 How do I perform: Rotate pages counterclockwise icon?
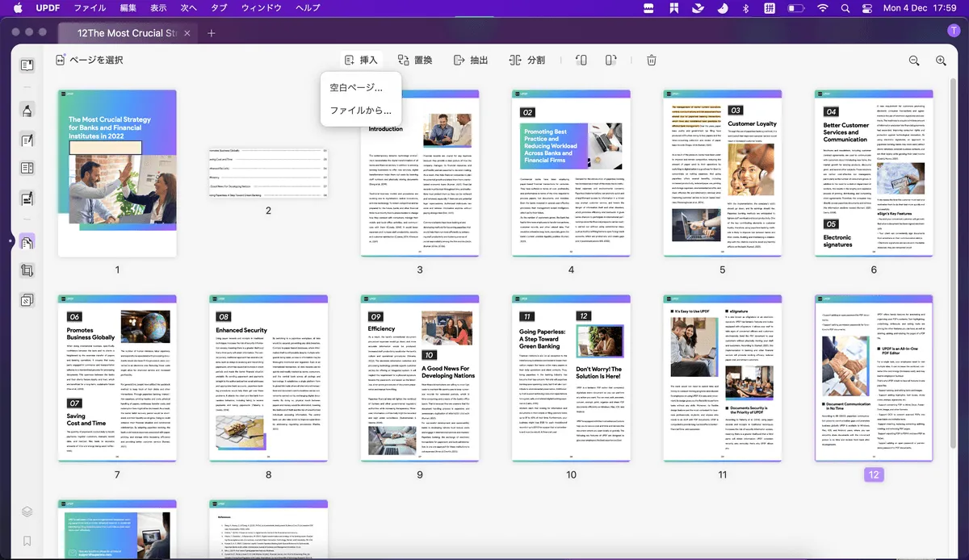581,61
